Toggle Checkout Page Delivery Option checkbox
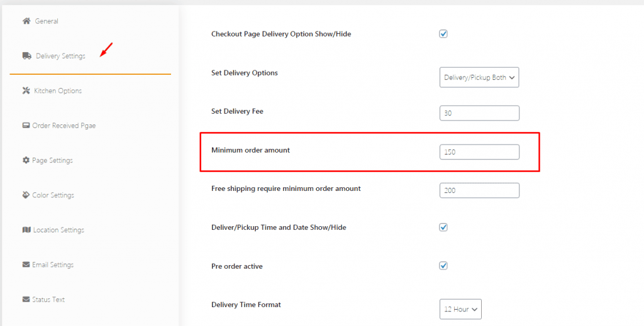Viewport: 644px width, 326px height. [443, 34]
